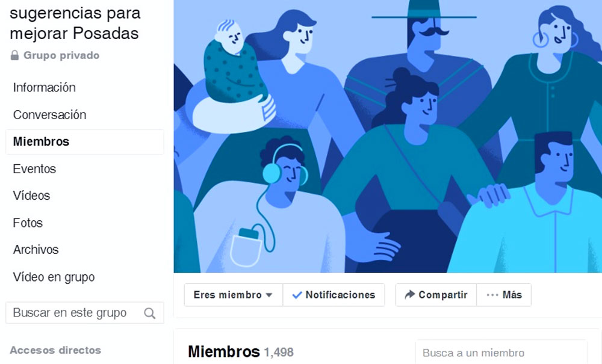
Task: Click the Compartir button
Action: (x=436, y=295)
